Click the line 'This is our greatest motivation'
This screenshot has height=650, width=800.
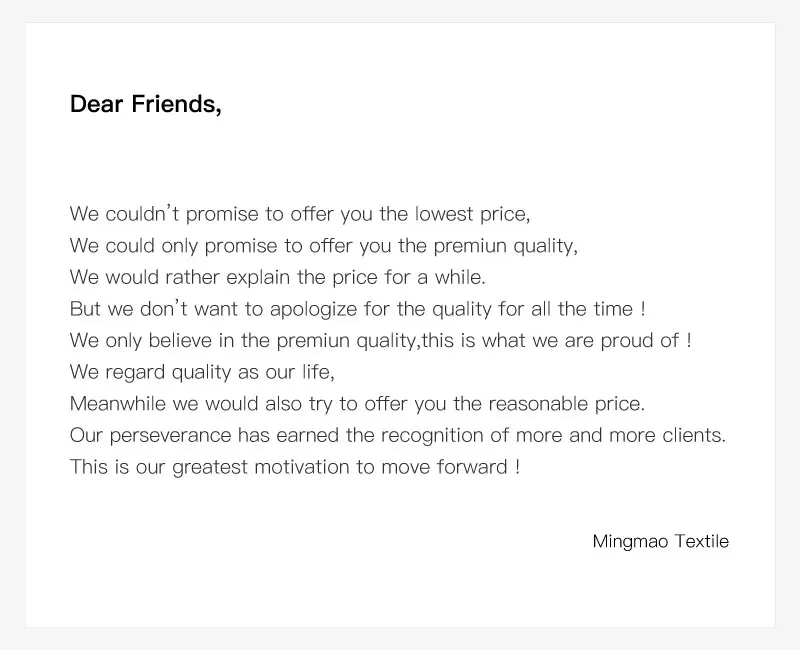(x=294, y=467)
